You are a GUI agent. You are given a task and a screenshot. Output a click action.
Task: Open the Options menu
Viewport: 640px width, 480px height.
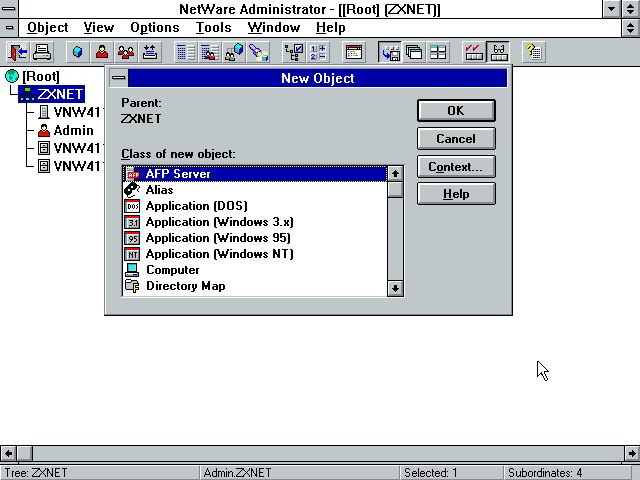click(155, 28)
